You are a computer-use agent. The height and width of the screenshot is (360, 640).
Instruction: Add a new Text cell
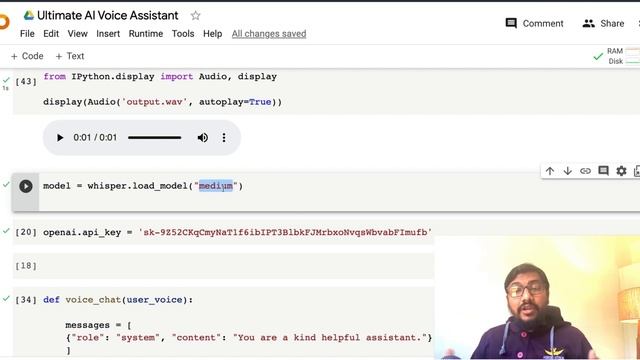coord(70,56)
